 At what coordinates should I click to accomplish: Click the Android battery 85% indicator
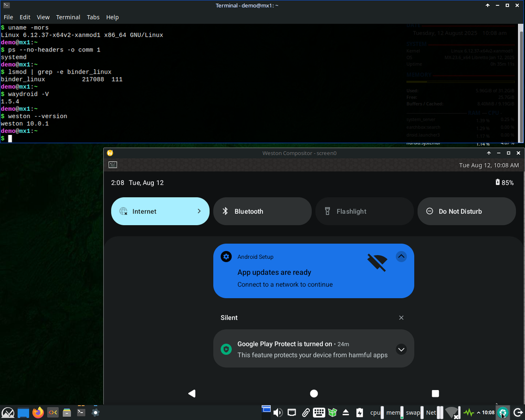505,183
